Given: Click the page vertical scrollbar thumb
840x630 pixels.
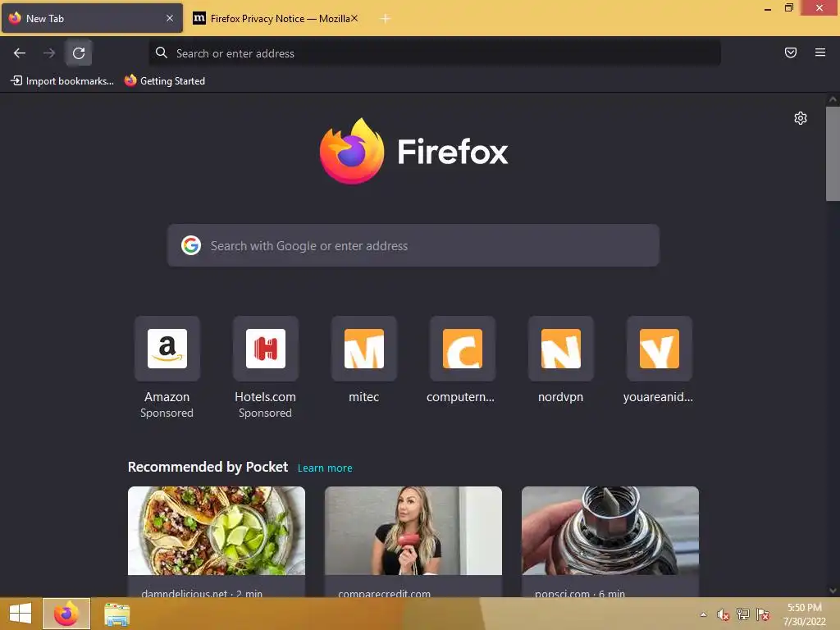Looking at the screenshot, I should click(833, 153).
